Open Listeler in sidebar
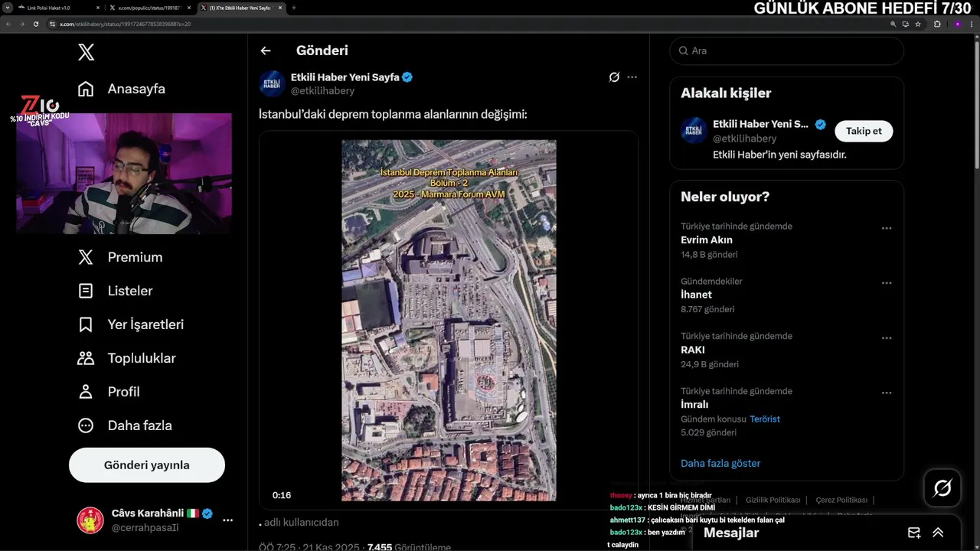The image size is (980, 551). pyautogui.click(x=116, y=291)
